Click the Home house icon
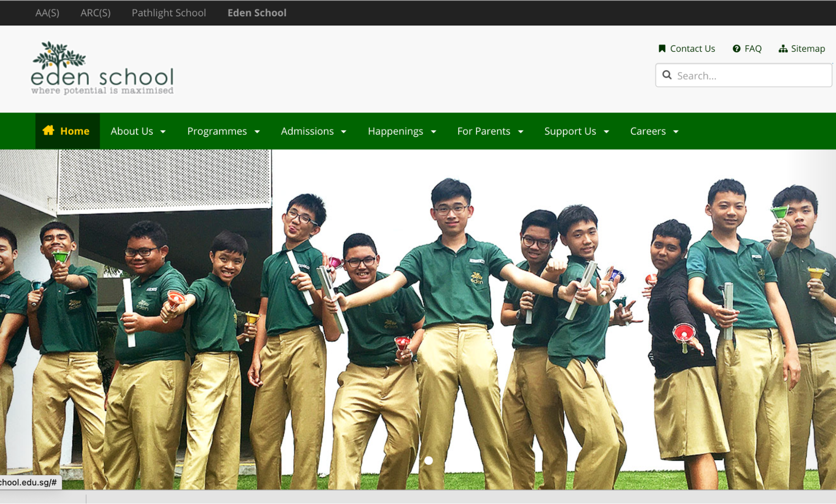The width and height of the screenshot is (836, 504). (x=49, y=130)
